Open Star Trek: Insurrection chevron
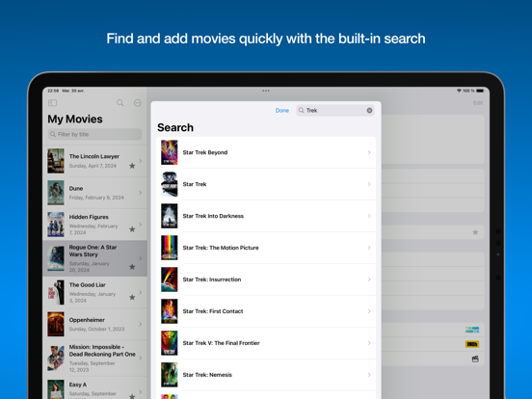Viewport: 532px width, 399px height. click(369, 279)
